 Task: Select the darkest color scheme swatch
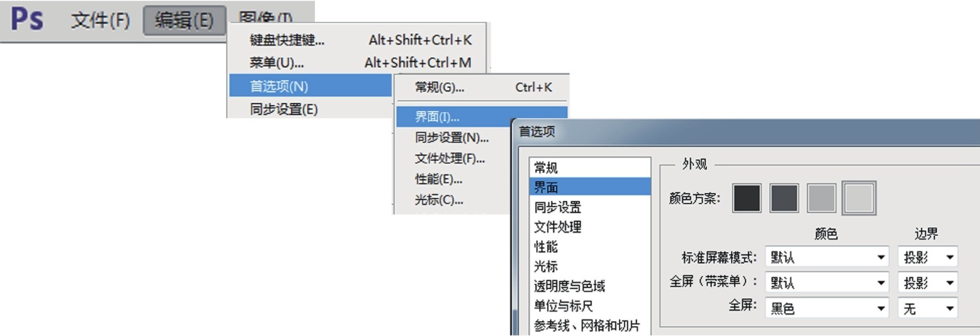pyautogui.click(x=747, y=198)
